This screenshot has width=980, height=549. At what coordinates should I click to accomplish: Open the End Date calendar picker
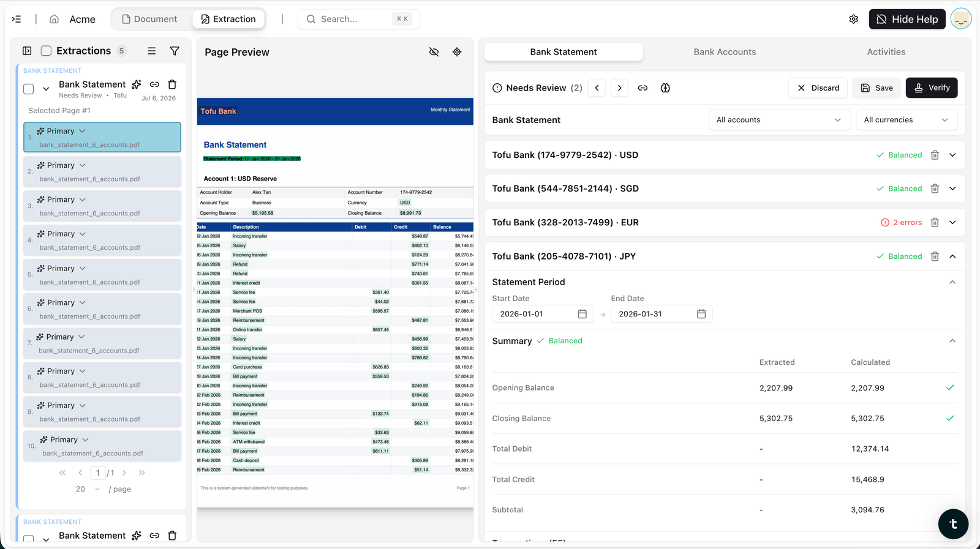[701, 314]
